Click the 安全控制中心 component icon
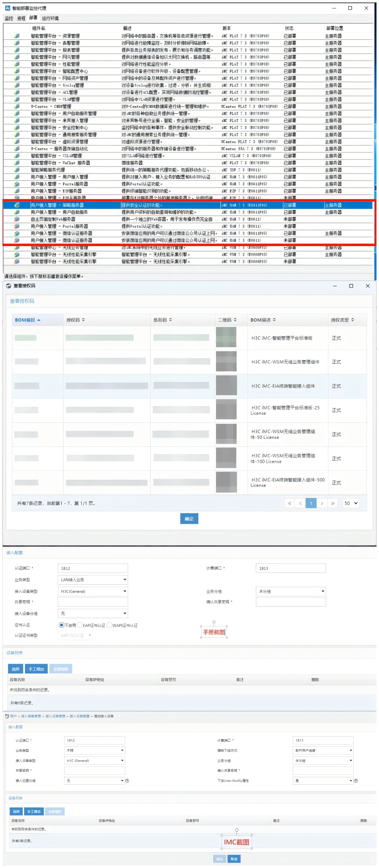The image size is (379, 868). [x=17, y=128]
